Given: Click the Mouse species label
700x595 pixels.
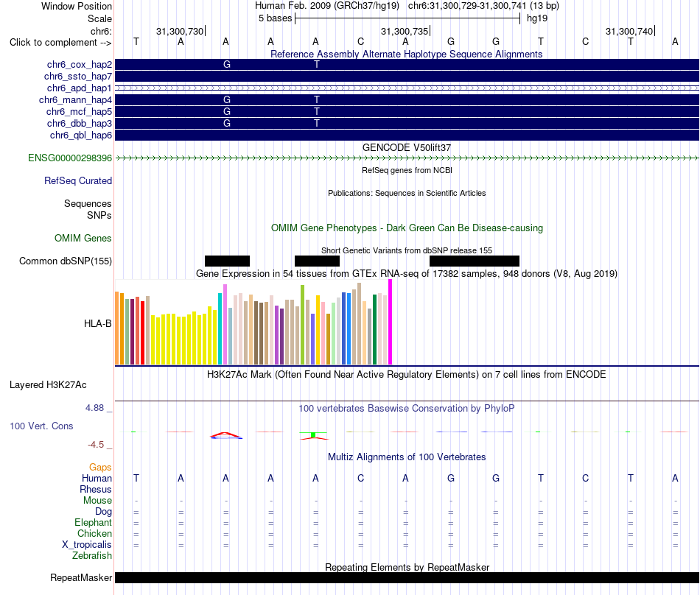Looking at the screenshot, I should (x=97, y=501).
